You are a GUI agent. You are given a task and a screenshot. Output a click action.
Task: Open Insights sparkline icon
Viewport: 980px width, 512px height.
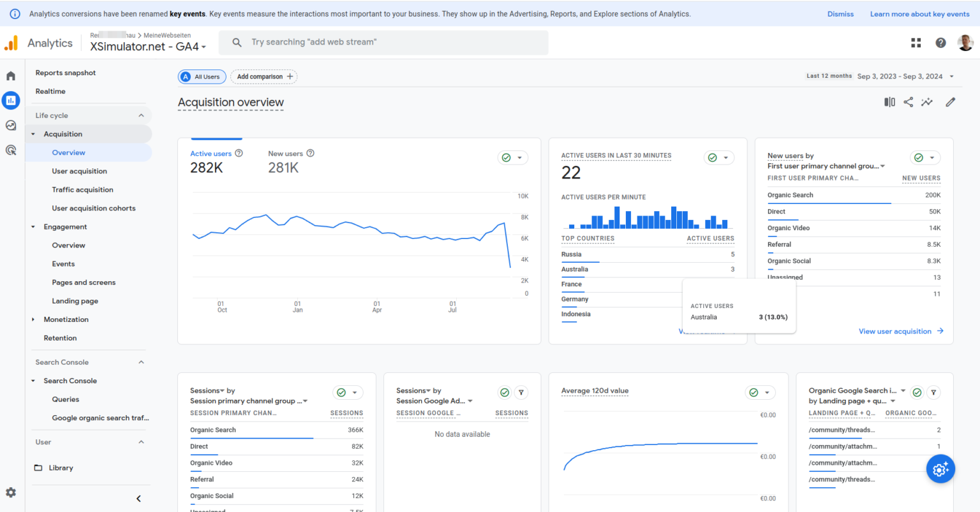click(x=927, y=102)
